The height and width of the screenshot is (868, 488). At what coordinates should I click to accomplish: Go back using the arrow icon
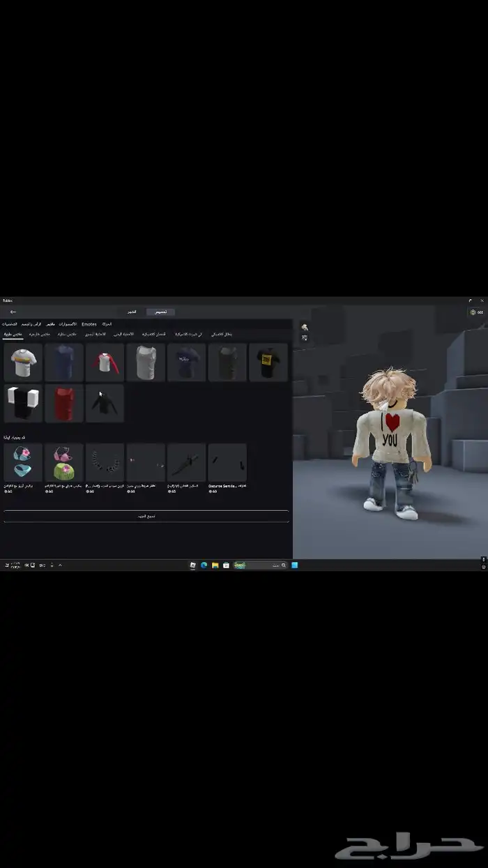(13, 312)
